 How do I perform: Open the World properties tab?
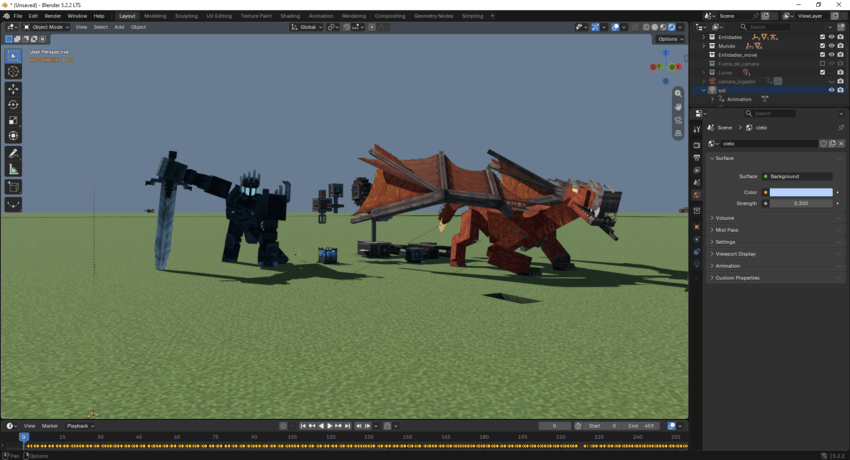(x=697, y=195)
